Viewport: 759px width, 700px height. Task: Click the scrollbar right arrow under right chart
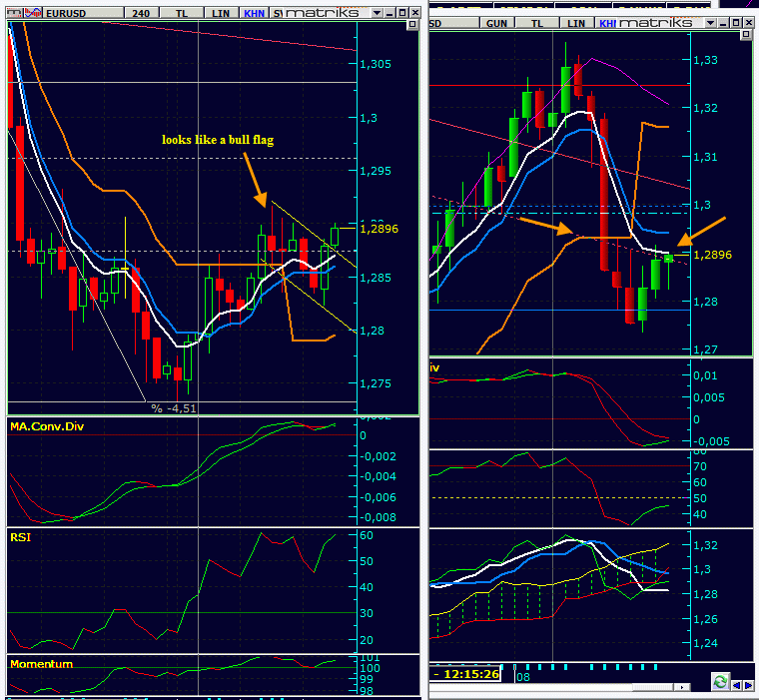(x=683, y=688)
